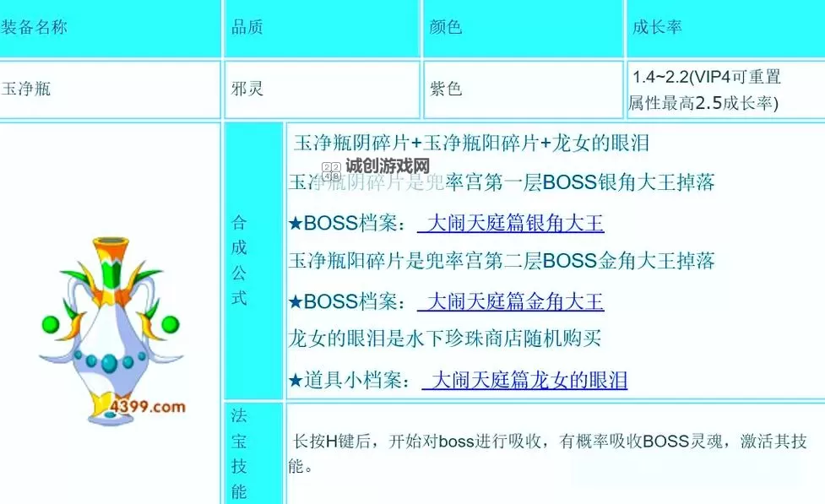825x504 pixels.
Task: Click the 紫色 color label cell
Action: pos(447,87)
